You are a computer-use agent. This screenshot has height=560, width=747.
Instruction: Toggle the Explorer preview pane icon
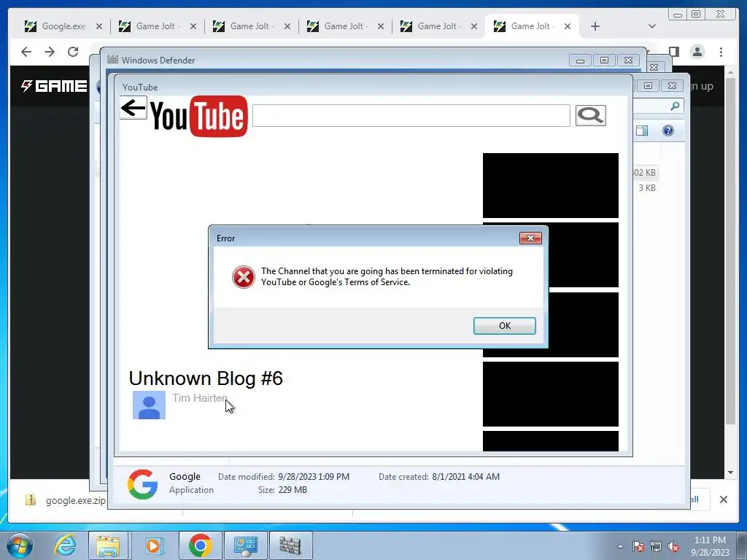642,131
